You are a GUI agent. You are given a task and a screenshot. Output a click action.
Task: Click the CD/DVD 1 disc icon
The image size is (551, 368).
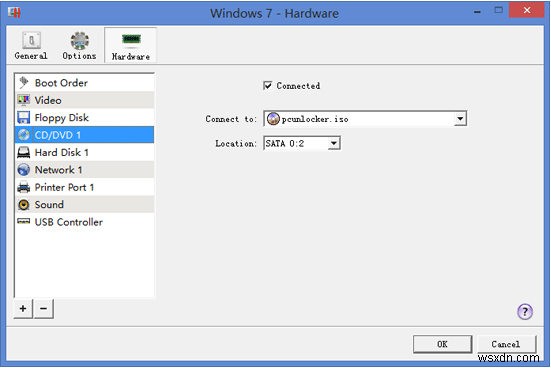pos(24,135)
